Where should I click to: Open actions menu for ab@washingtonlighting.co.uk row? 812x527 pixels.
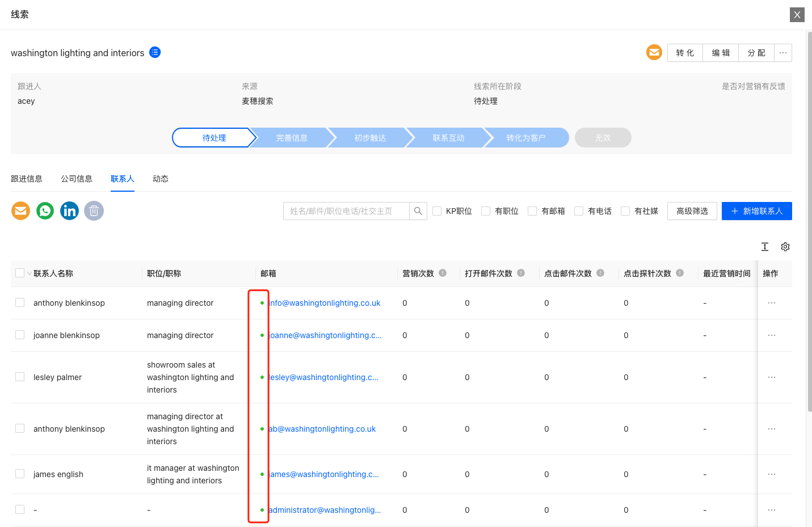pyautogui.click(x=772, y=429)
